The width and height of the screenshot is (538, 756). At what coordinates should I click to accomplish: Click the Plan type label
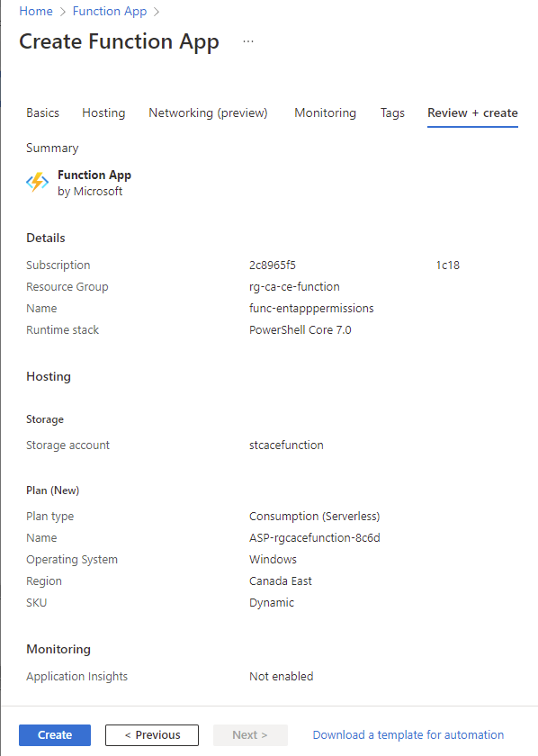coord(49,517)
